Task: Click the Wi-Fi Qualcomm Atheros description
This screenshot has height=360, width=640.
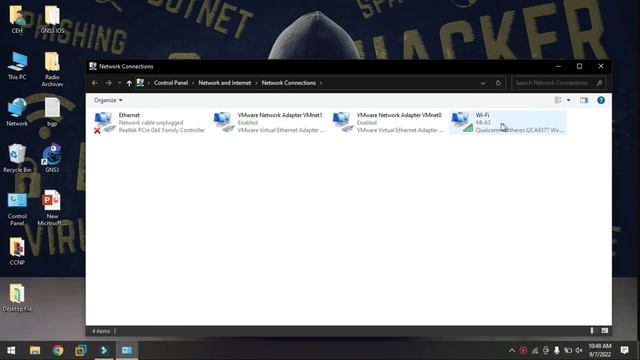Action: (x=519, y=130)
